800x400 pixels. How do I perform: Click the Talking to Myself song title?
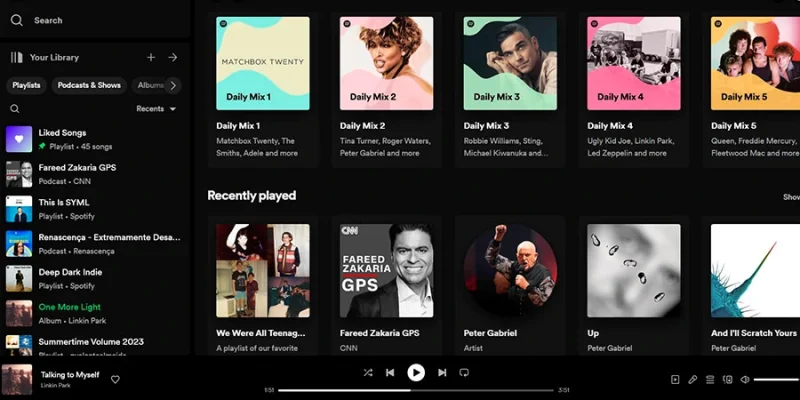[70, 374]
